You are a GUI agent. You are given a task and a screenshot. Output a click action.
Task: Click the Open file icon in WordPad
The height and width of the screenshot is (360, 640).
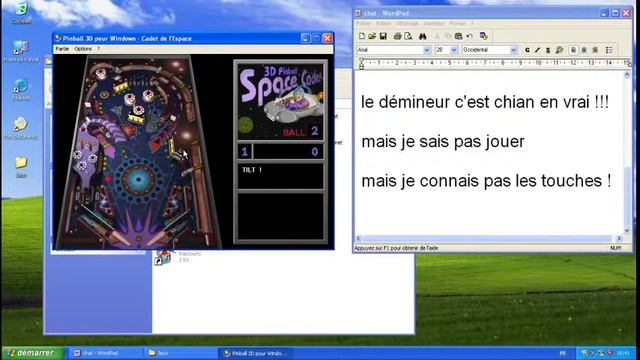(372, 36)
